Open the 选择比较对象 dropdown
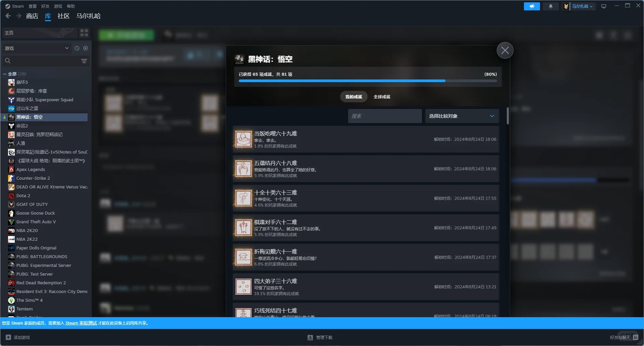This screenshot has width=644, height=346. 462,116
